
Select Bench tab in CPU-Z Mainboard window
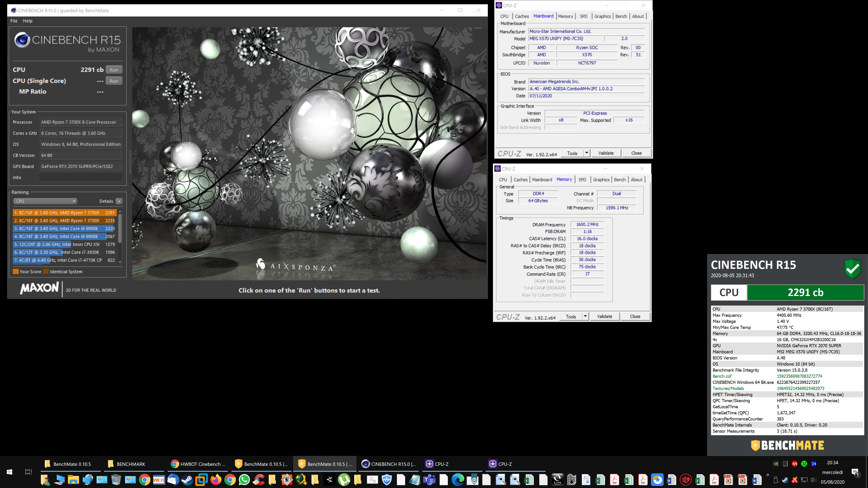click(x=621, y=16)
